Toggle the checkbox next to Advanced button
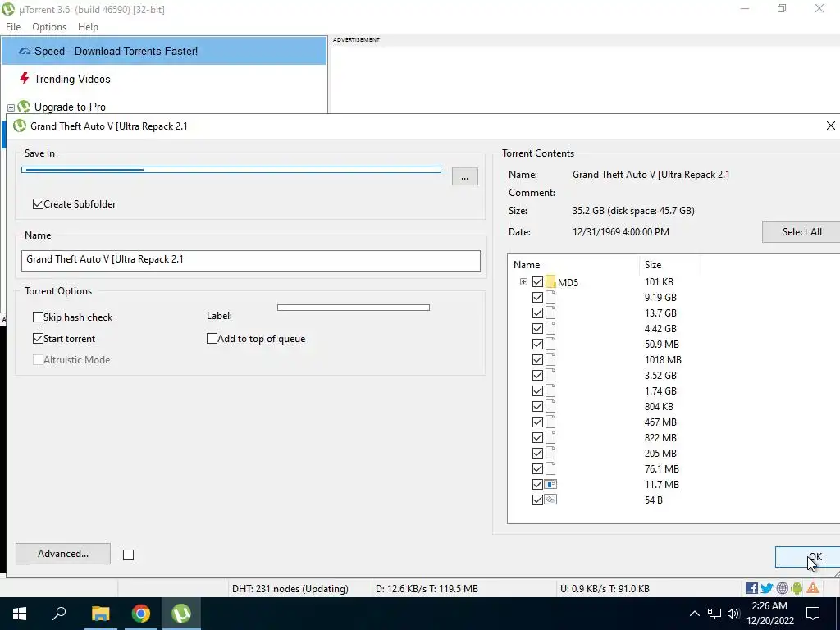This screenshot has width=840, height=630. (129, 555)
